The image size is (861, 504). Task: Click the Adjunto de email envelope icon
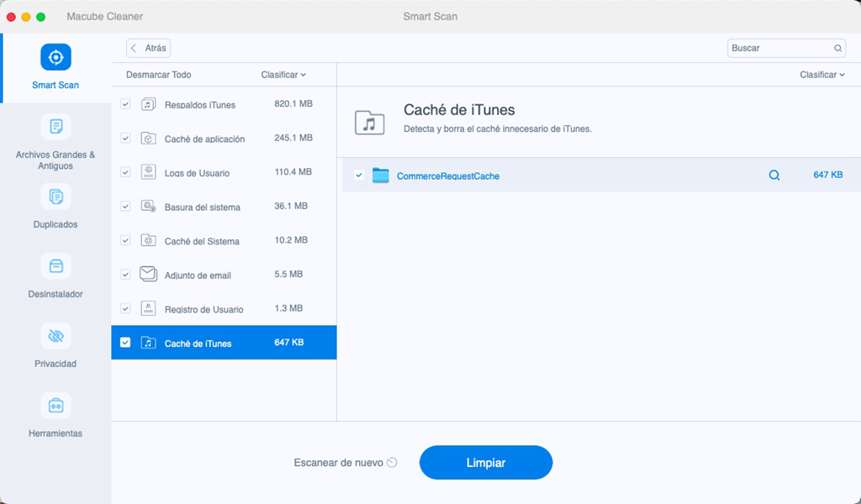pos(148,274)
